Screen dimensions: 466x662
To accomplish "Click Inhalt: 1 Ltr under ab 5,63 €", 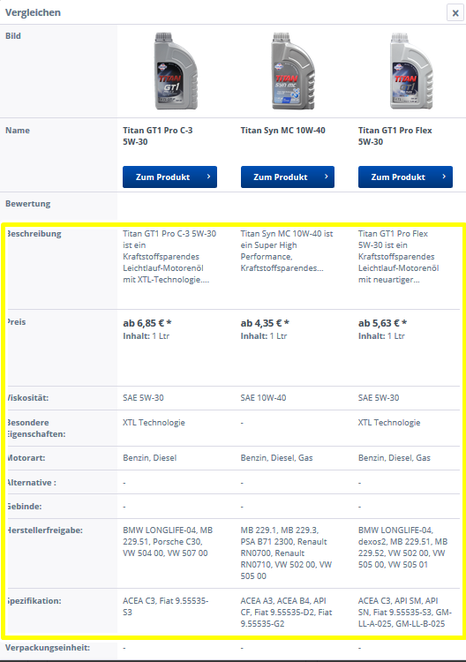I will click(382, 336).
